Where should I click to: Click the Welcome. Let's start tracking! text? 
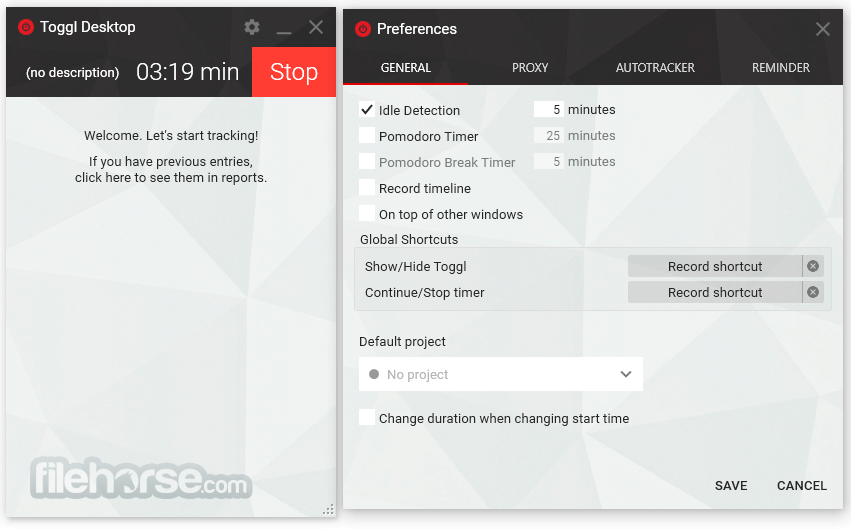click(171, 135)
